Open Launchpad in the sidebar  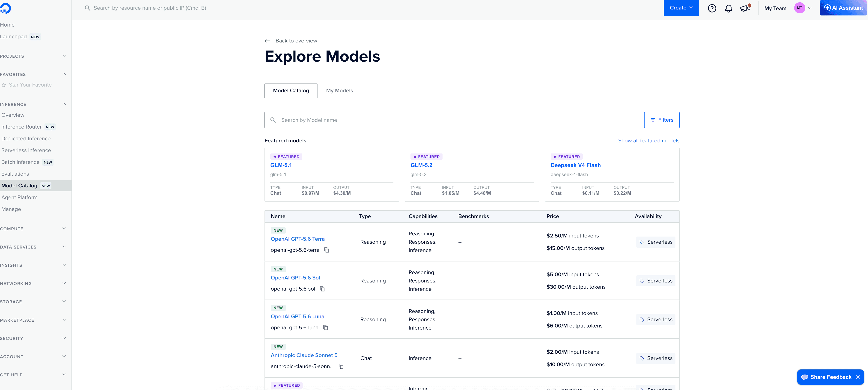(x=13, y=37)
